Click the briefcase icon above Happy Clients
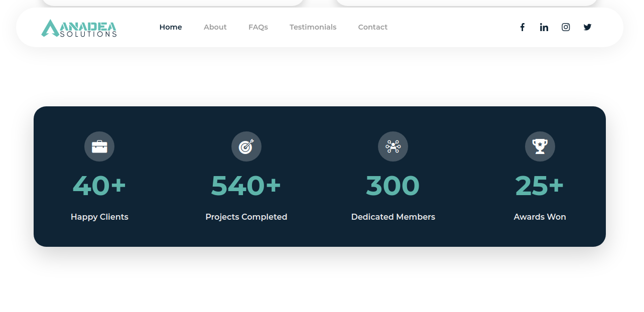 [x=99, y=146]
